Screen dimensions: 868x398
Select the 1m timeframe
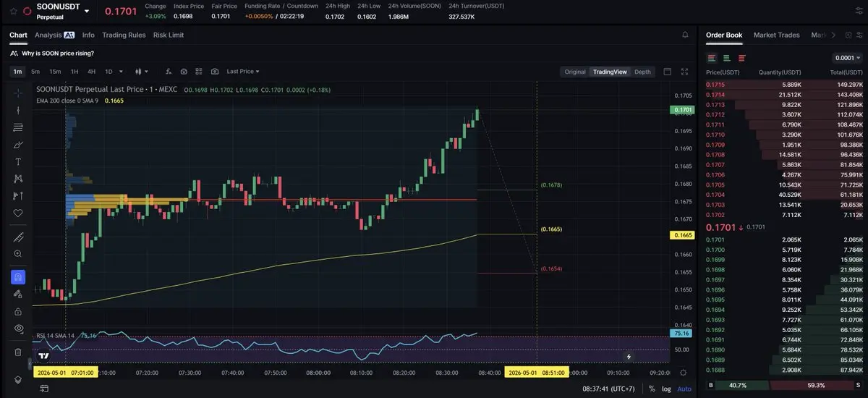(x=17, y=72)
